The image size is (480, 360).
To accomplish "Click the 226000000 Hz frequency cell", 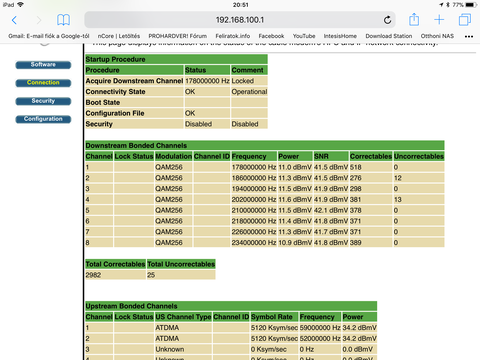I will 254,232.
